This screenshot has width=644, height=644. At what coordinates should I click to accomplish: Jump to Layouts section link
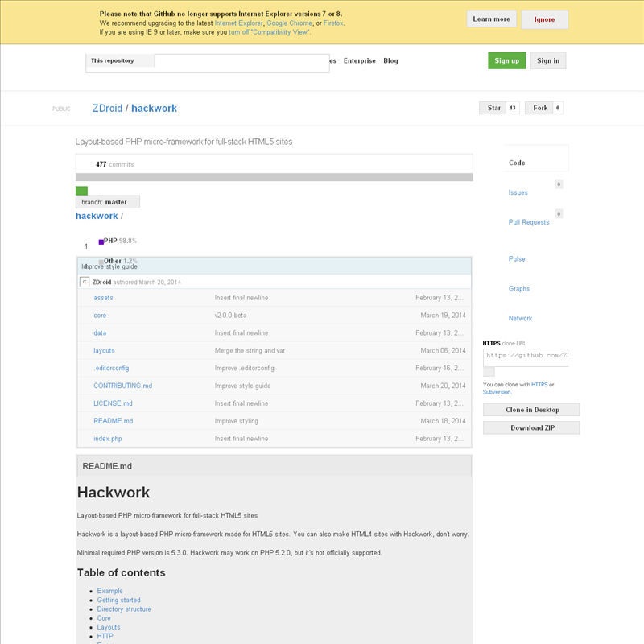pos(109,627)
